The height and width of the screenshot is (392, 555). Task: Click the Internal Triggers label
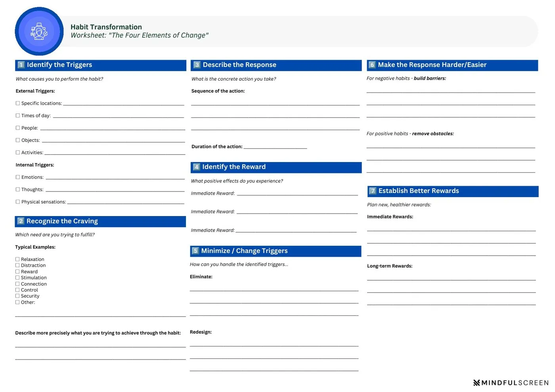pos(35,165)
